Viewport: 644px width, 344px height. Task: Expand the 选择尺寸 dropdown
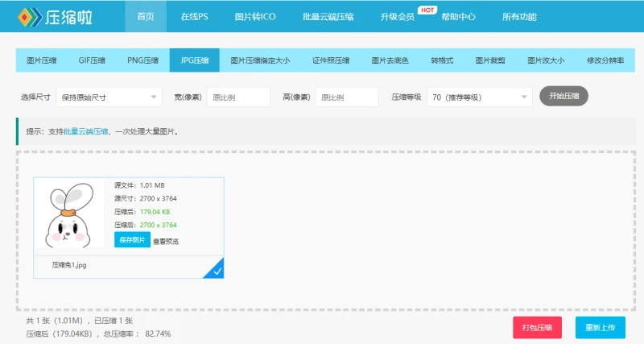[109, 97]
